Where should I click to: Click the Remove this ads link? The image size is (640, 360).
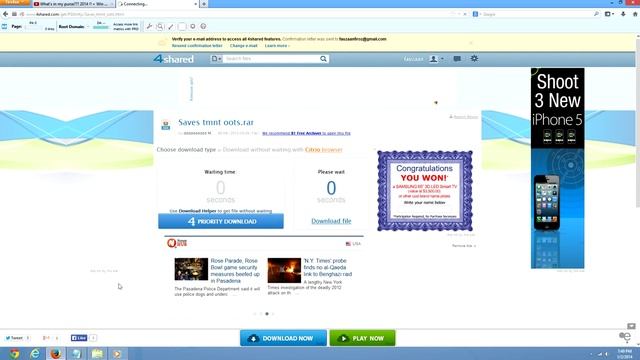[x=464, y=246]
